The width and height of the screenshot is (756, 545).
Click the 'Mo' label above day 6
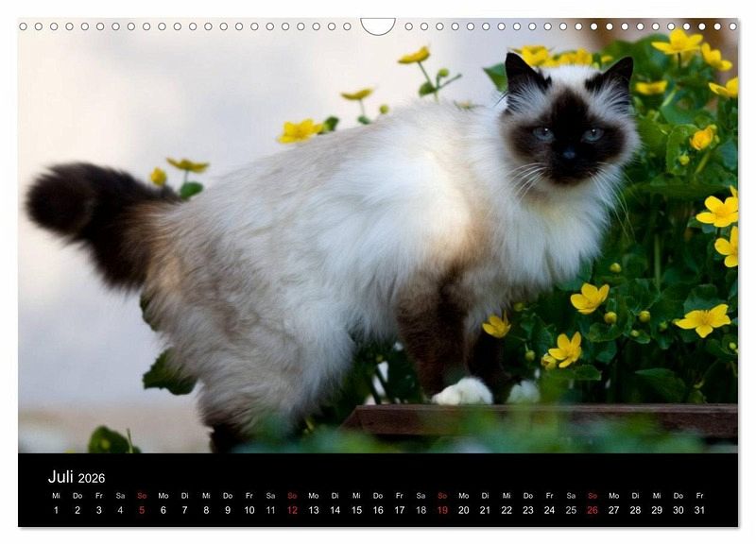pyautogui.click(x=163, y=495)
